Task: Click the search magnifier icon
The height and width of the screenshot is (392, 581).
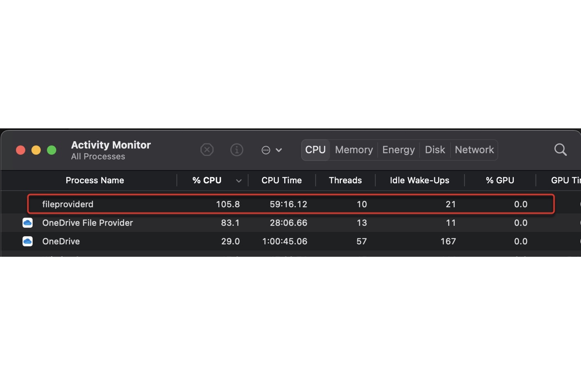Action: pyautogui.click(x=560, y=150)
